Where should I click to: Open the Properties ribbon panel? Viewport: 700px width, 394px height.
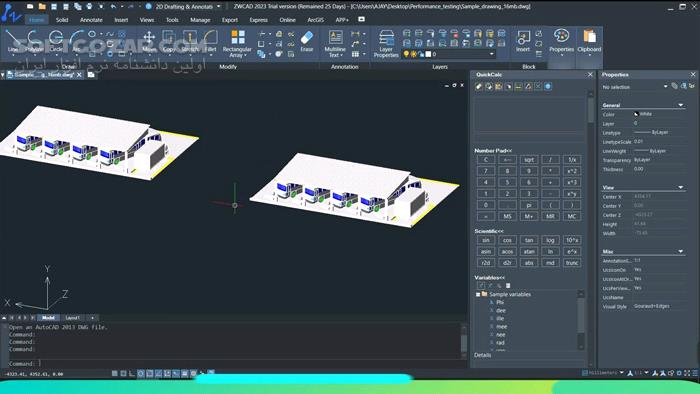[x=561, y=41]
